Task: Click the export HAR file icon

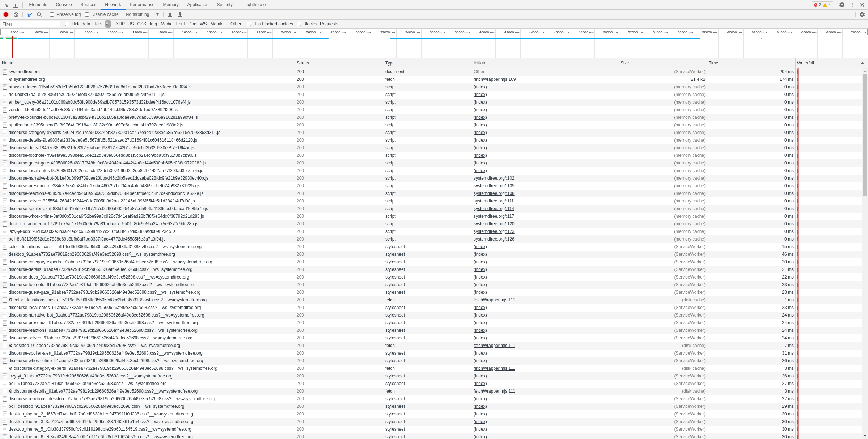Action: [x=180, y=14]
